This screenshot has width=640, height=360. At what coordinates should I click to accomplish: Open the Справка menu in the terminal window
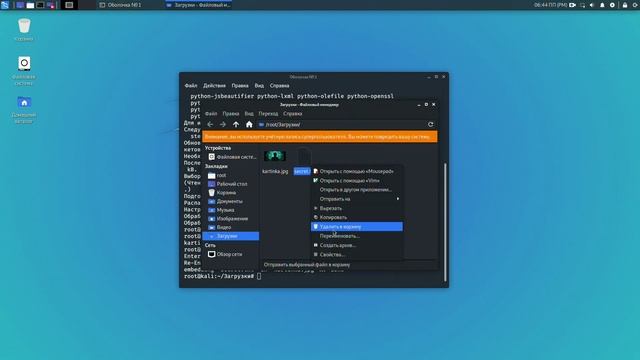pos(279,86)
